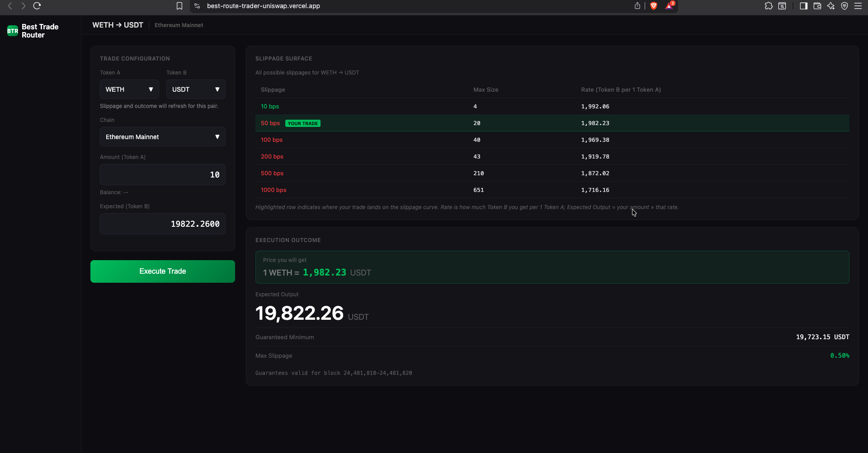Click the Guaranteed Minimum value 19,723.15 USDT
Image resolution: width=868 pixels, height=453 pixels.
coord(822,337)
